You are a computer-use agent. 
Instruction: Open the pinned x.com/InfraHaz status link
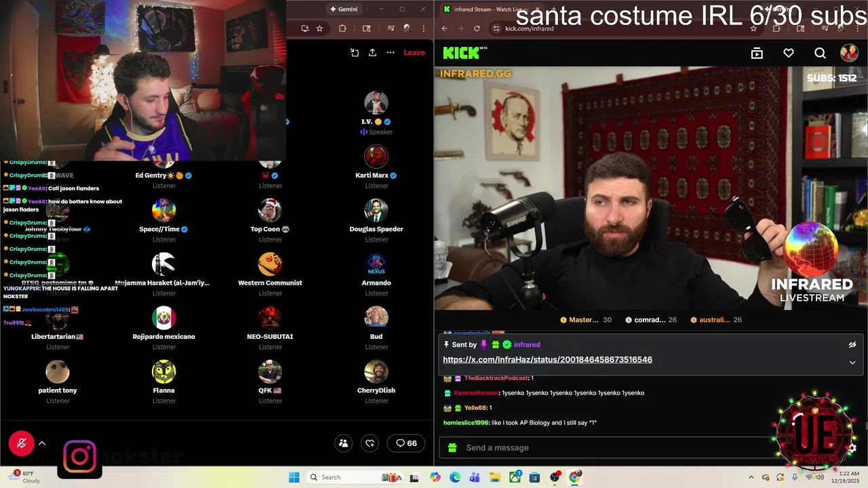[x=547, y=360]
